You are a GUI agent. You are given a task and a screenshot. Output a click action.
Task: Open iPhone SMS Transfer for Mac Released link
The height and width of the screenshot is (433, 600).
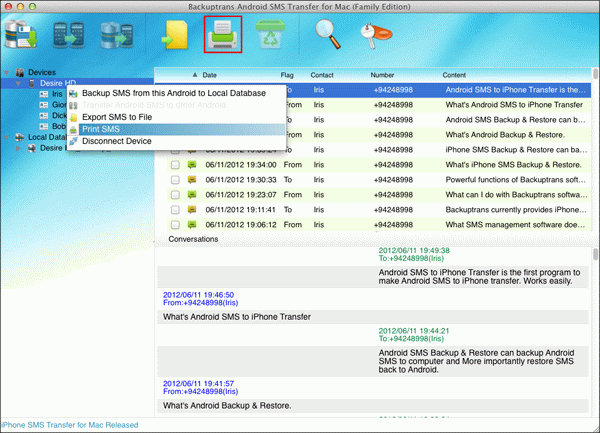click(x=70, y=425)
